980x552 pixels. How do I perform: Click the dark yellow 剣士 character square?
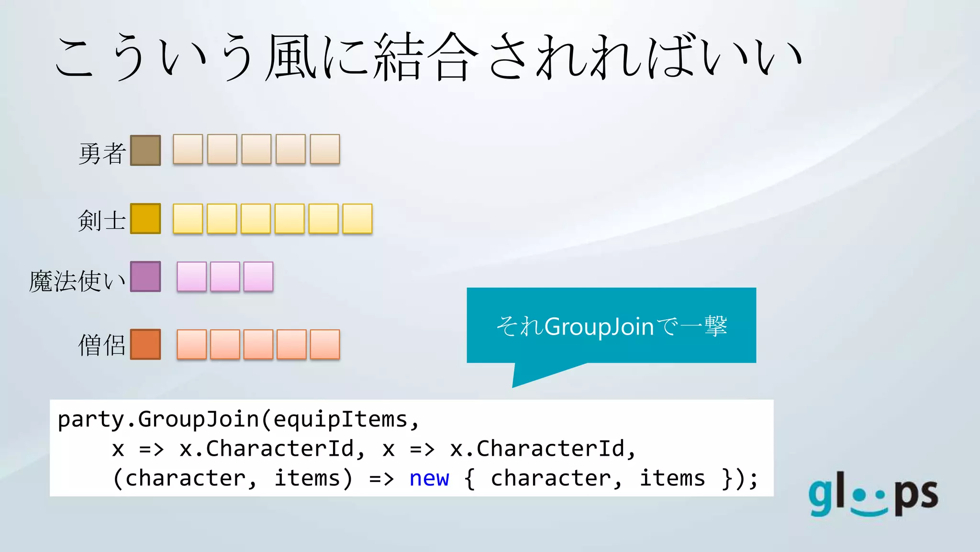click(x=145, y=219)
